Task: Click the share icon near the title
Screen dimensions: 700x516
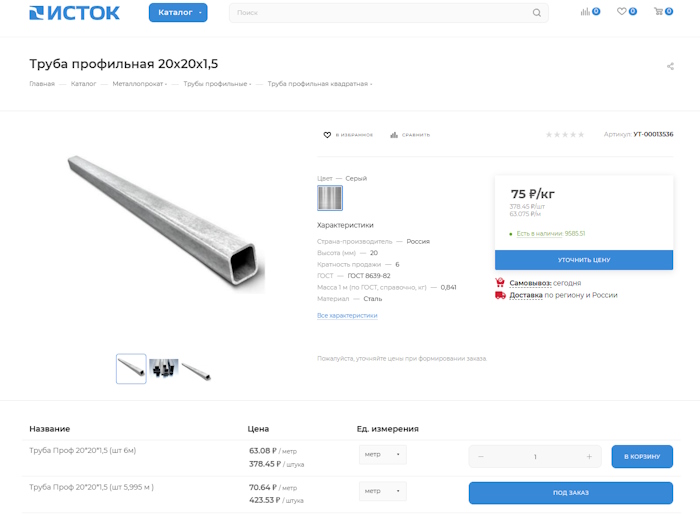Action: point(670,67)
